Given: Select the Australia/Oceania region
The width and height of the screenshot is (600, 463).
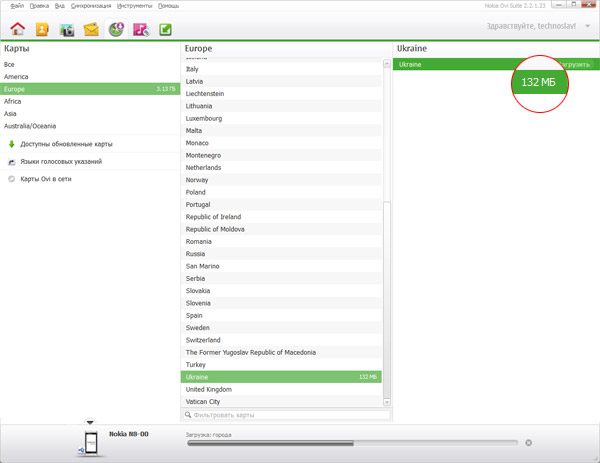Looking at the screenshot, I should pyautogui.click(x=90, y=126).
